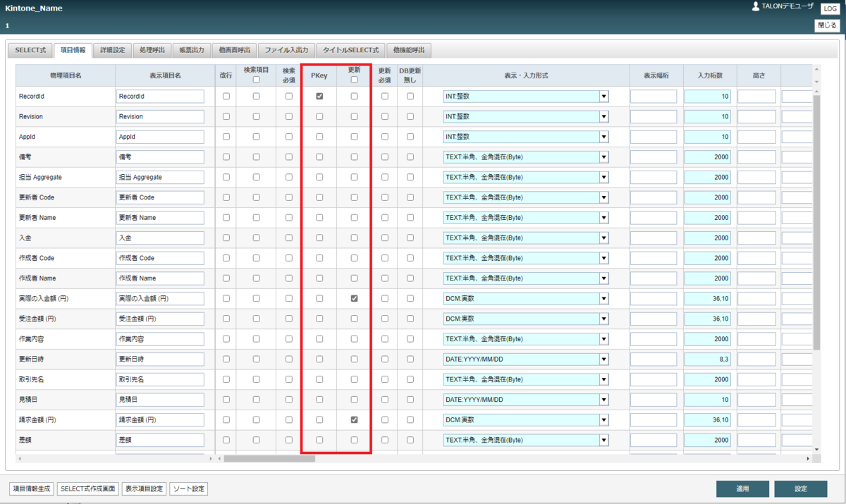Uncheck the 更新 checkbox for 実際の入金額 (円)
Viewport: 846px width, 504px height.
354,299
